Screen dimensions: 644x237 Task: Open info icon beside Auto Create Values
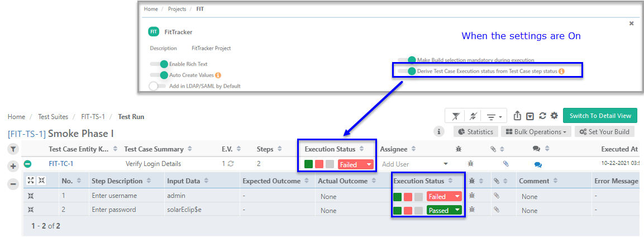[218, 75]
